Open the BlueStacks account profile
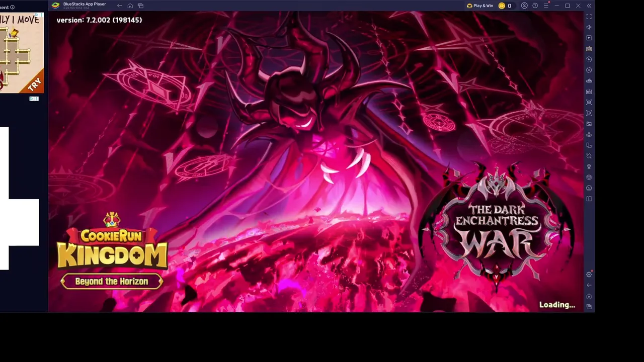 pos(524,6)
